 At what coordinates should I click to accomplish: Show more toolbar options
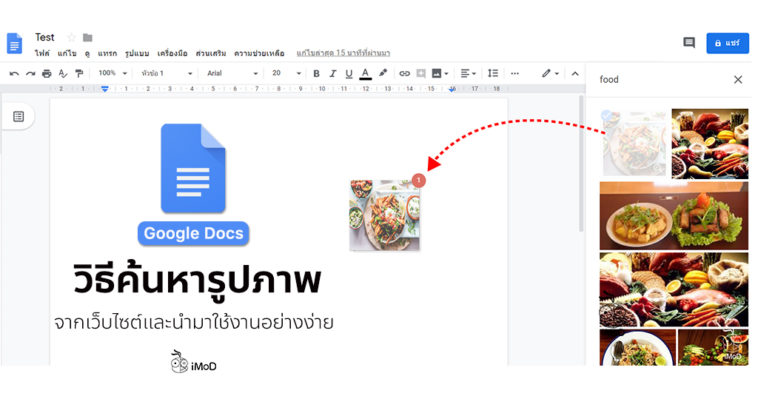point(515,73)
